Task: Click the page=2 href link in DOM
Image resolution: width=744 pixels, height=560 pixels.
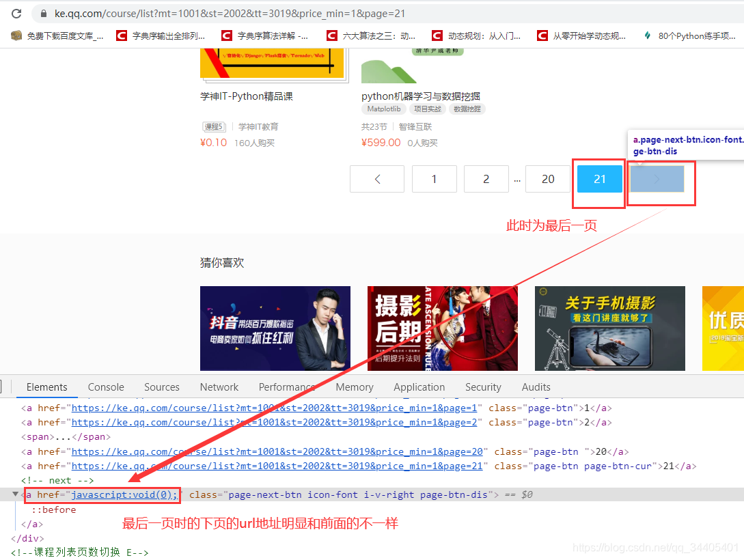Action: [274, 422]
